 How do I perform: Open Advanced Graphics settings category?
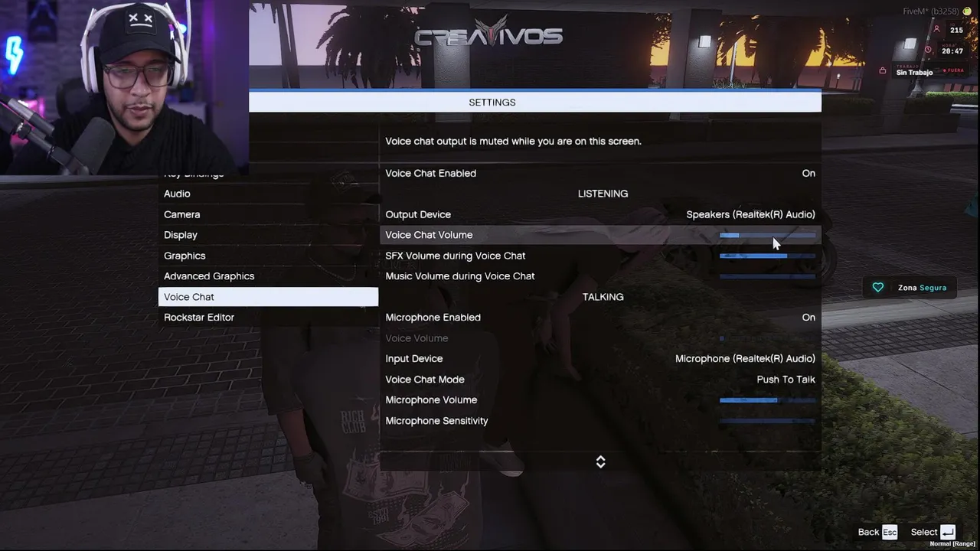(x=268, y=276)
